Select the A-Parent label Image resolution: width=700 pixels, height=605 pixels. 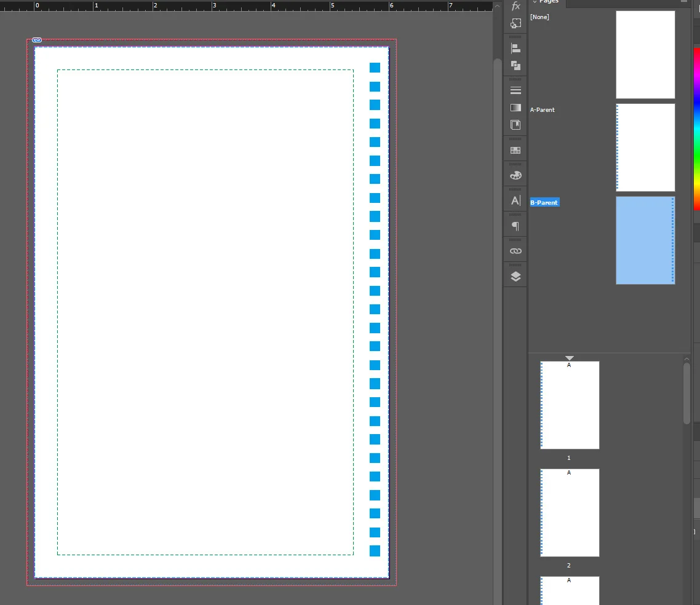point(542,110)
